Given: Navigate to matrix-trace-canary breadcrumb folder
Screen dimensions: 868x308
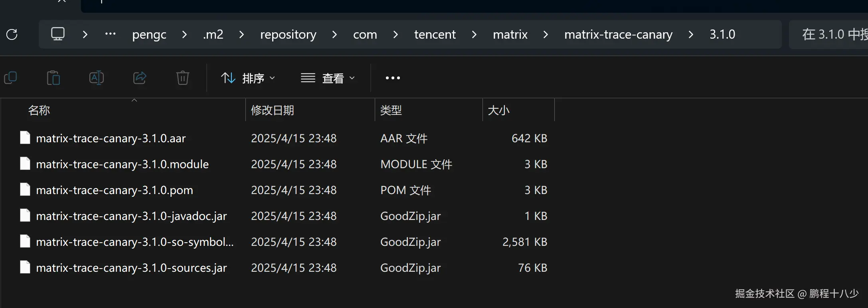Looking at the screenshot, I should tap(618, 35).
